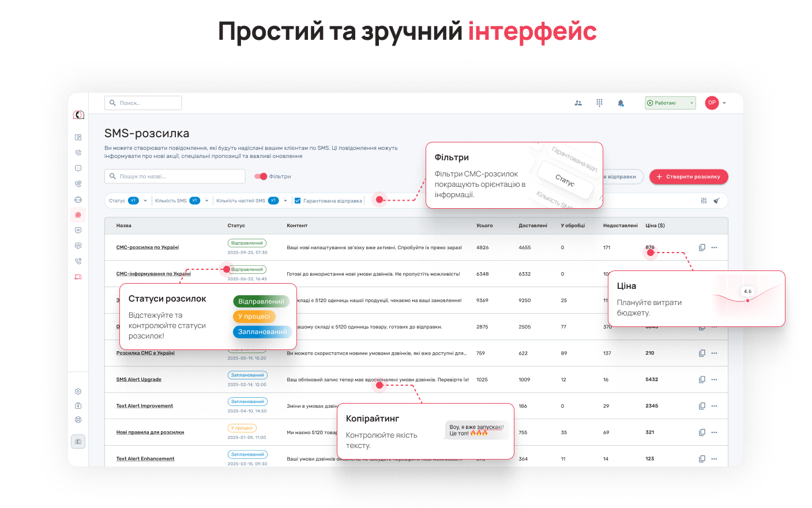
Task: Open the СМС-розсилка по Україні link
Action: [x=147, y=247]
